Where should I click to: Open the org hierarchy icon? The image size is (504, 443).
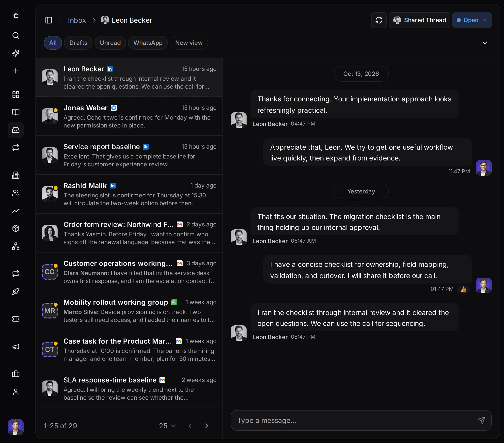click(16, 246)
